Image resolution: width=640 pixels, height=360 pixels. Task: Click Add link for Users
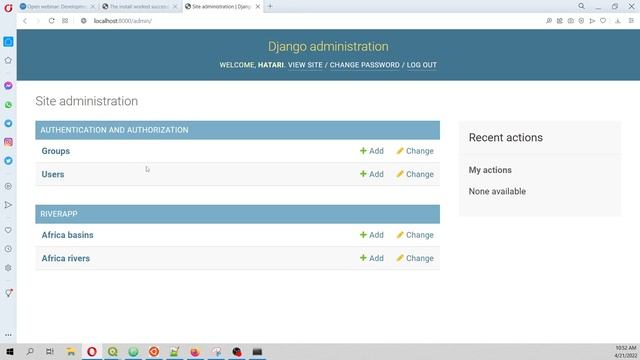pyautogui.click(x=371, y=174)
